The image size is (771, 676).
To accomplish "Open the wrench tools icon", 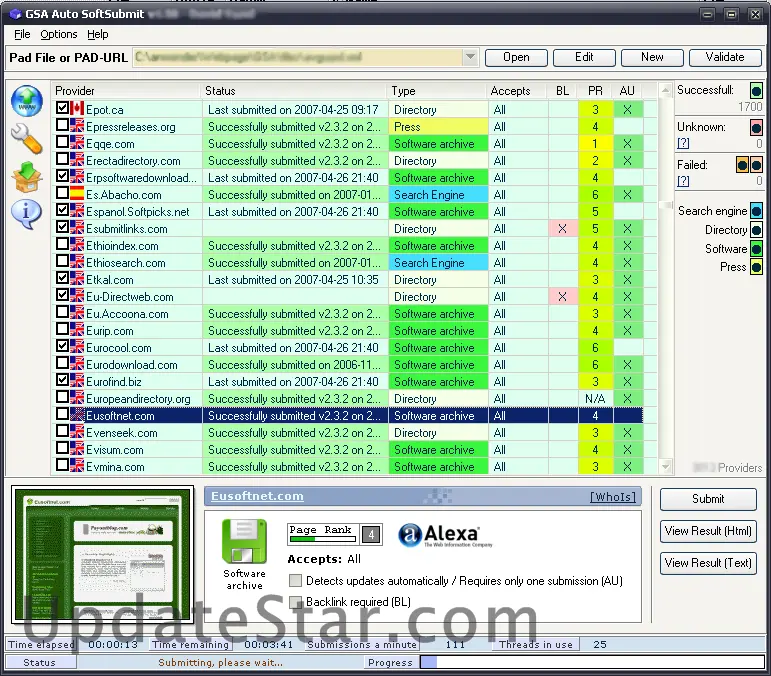I will click(x=27, y=139).
